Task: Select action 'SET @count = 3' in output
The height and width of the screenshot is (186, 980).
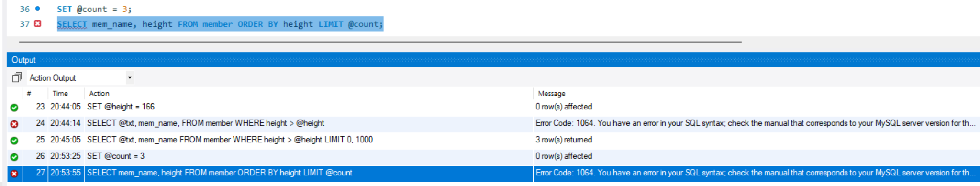Action: pyautogui.click(x=116, y=156)
